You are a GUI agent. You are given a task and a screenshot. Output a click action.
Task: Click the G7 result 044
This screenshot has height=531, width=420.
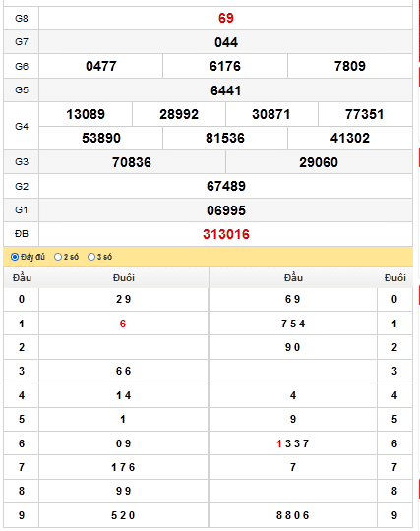pos(226,42)
